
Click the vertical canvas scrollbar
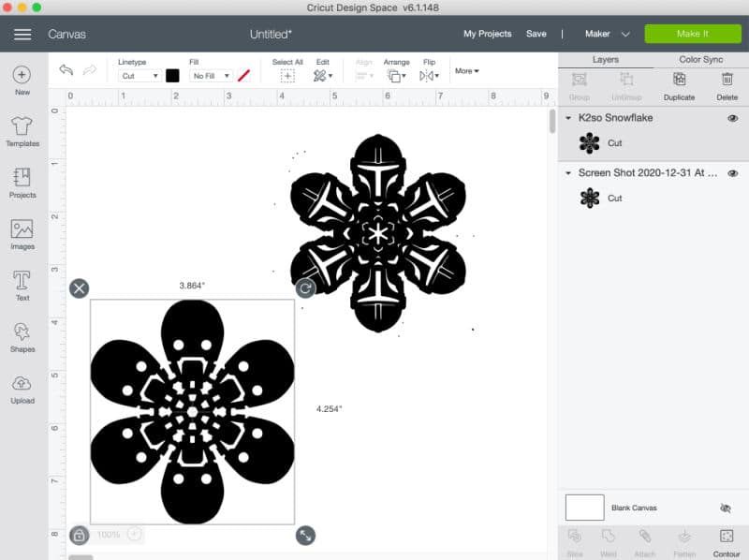coord(552,122)
